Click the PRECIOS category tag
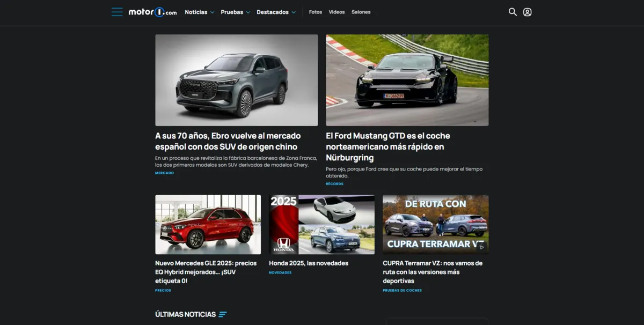Image resolution: width=644 pixels, height=325 pixels. [x=163, y=290]
